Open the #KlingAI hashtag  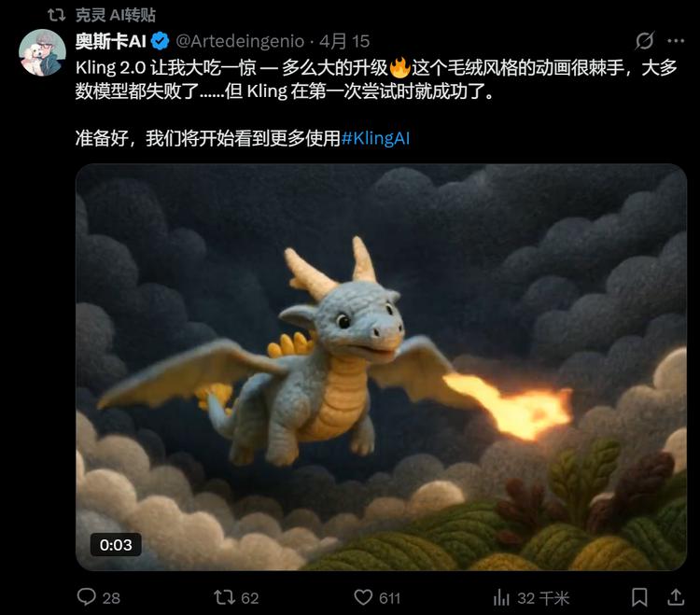[x=375, y=138]
